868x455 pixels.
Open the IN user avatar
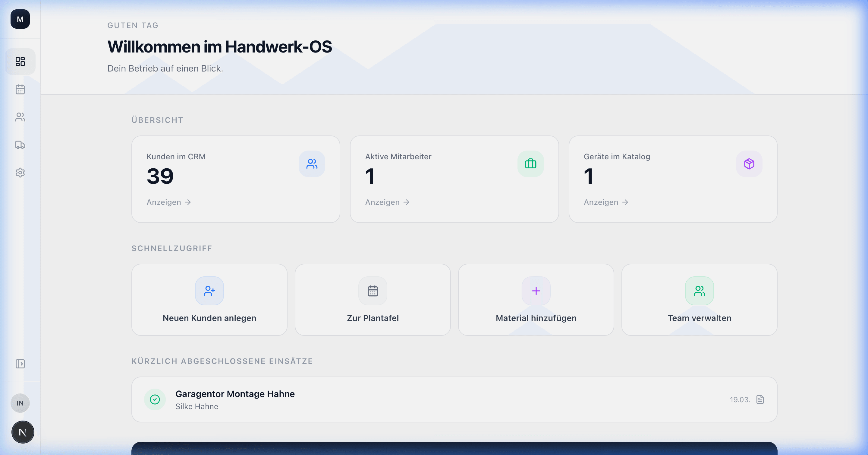(x=20, y=403)
